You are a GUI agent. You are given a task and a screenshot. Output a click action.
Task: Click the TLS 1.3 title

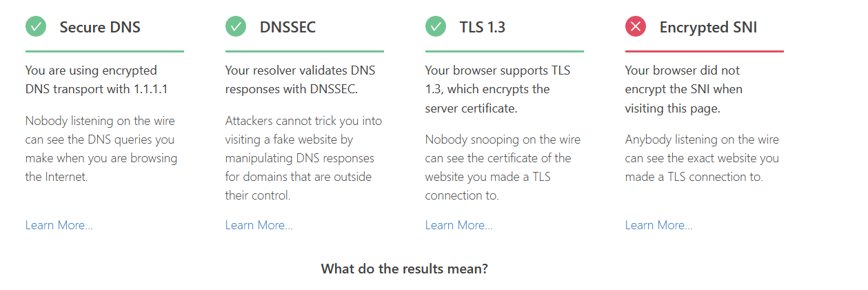pos(483,28)
